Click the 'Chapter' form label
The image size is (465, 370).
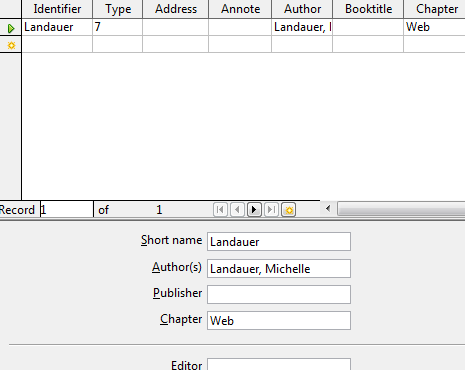click(x=181, y=319)
